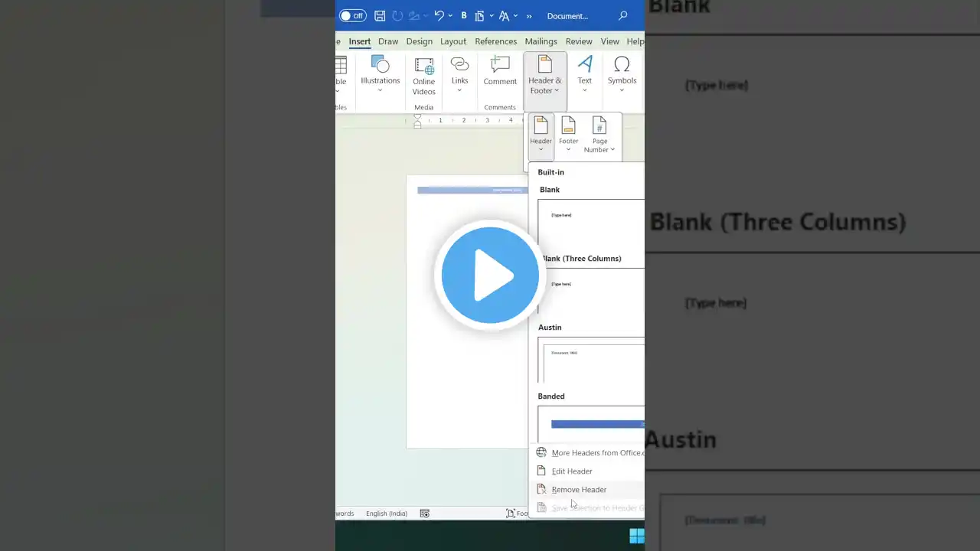Screen dimensions: 980x551
Task: Open the View ribbon tab
Action: [x=610, y=41]
